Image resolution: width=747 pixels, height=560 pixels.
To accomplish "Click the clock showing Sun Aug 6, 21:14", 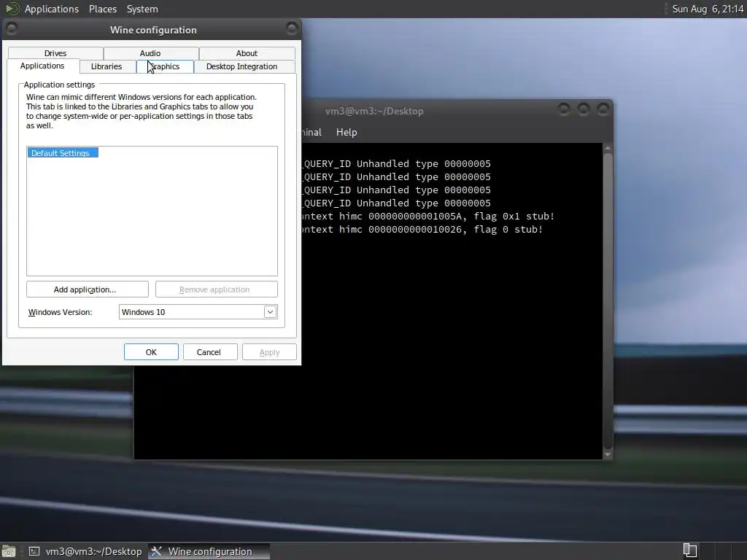I will [708, 9].
